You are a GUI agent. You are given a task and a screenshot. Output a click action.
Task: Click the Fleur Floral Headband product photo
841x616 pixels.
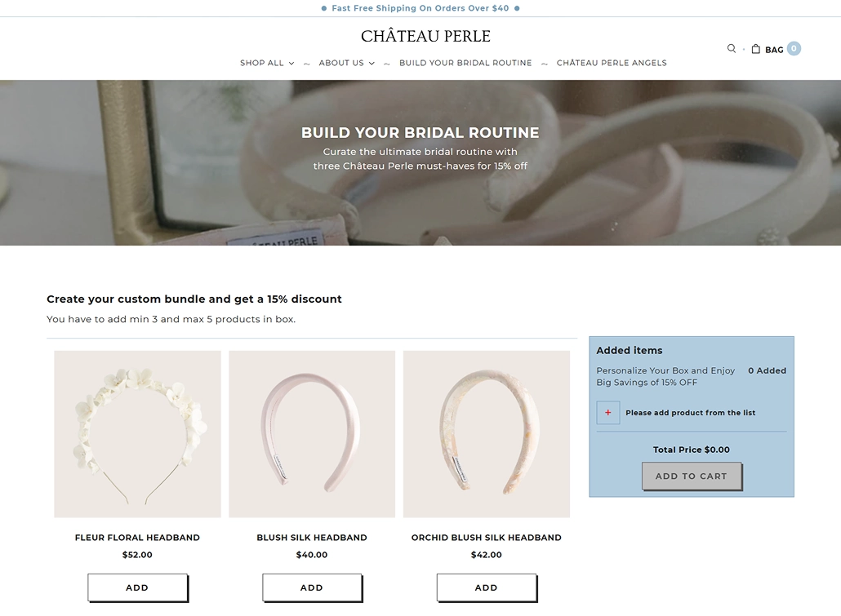pyautogui.click(x=137, y=434)
